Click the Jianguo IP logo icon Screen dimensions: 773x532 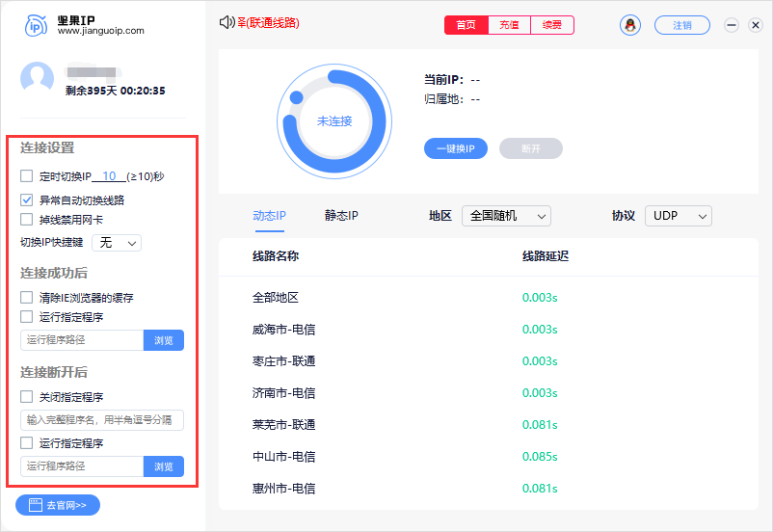coord(36,25)
